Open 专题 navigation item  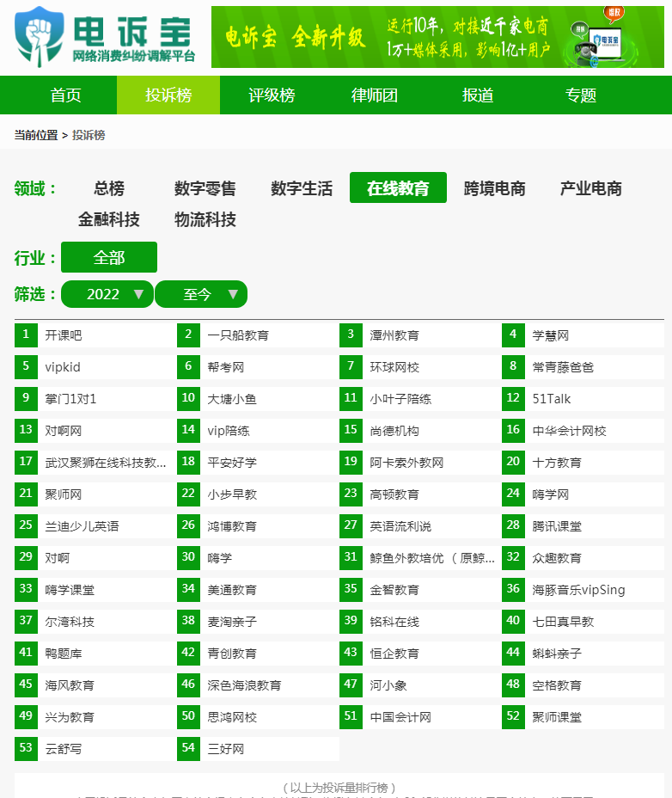click(x=580, y=95)
